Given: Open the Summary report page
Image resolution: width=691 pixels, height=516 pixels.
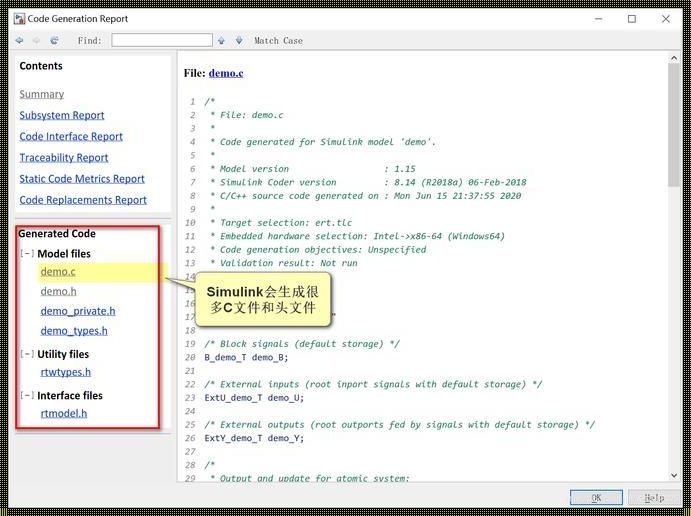Looking at the screenshot, I should click(x=42, y=94).
